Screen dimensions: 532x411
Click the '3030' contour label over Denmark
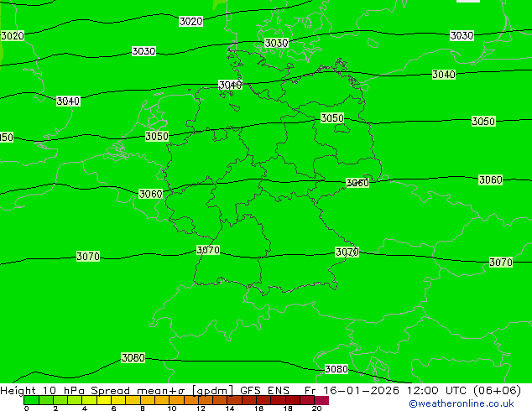pos(277,43)
